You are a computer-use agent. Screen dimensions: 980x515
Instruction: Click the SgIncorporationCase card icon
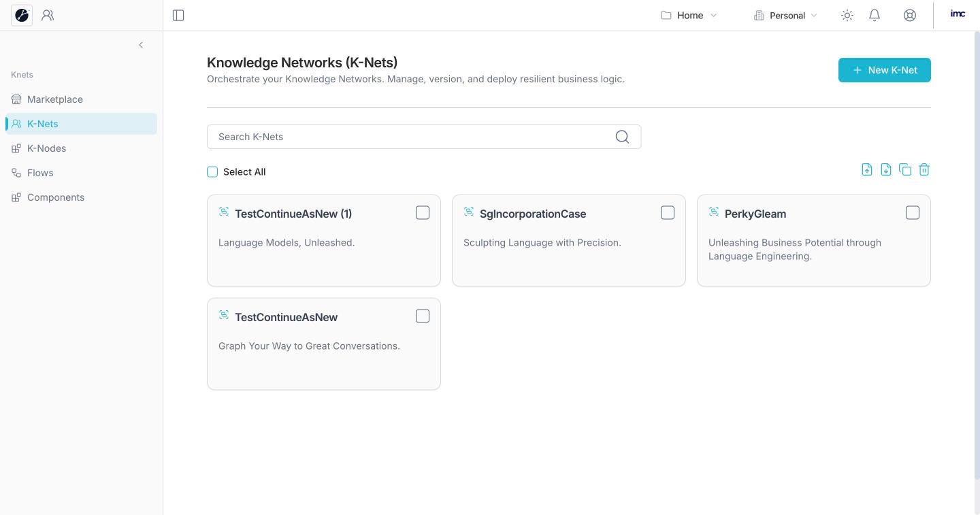(x=469, y=212)
